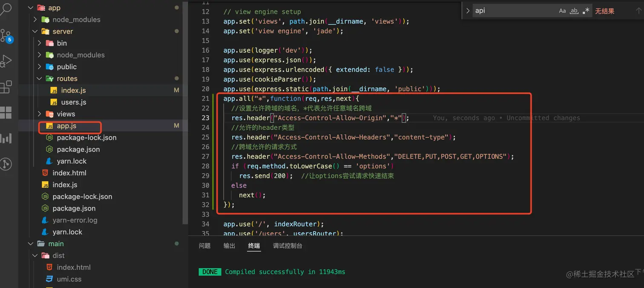Screen dimensions: 644x288
Task: Open index.html inside dist folder
Action: click(74, 267)
